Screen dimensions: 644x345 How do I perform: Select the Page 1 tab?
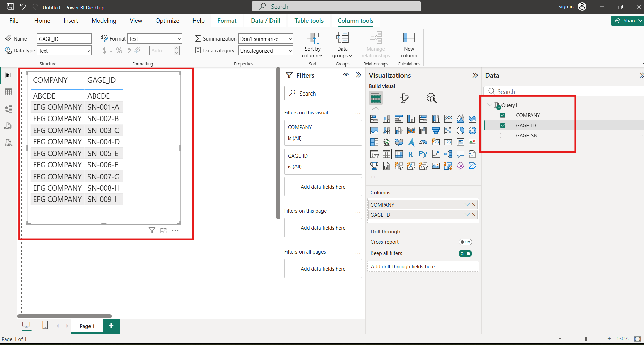pos(87,326)
